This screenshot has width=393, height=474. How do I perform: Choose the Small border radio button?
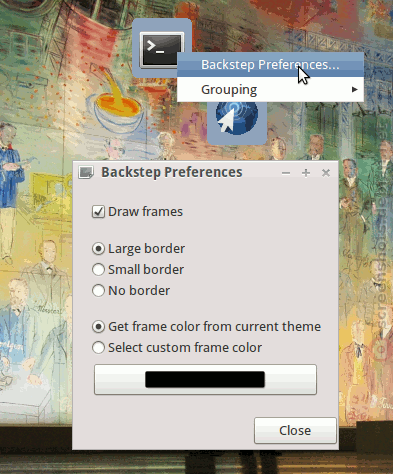[98, 270]
